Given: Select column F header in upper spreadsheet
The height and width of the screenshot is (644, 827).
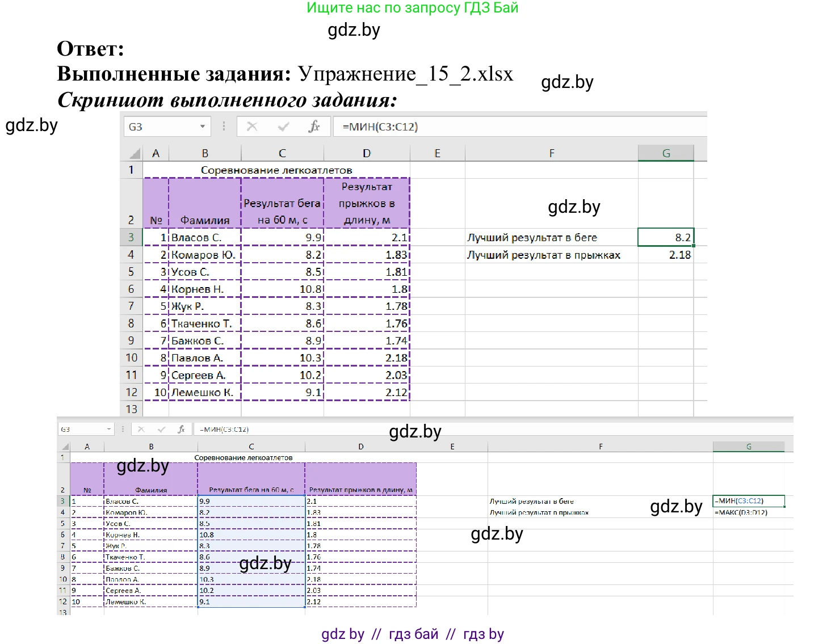Looking at the screenshot, I should pyautogui.click(x=551, y=153).
